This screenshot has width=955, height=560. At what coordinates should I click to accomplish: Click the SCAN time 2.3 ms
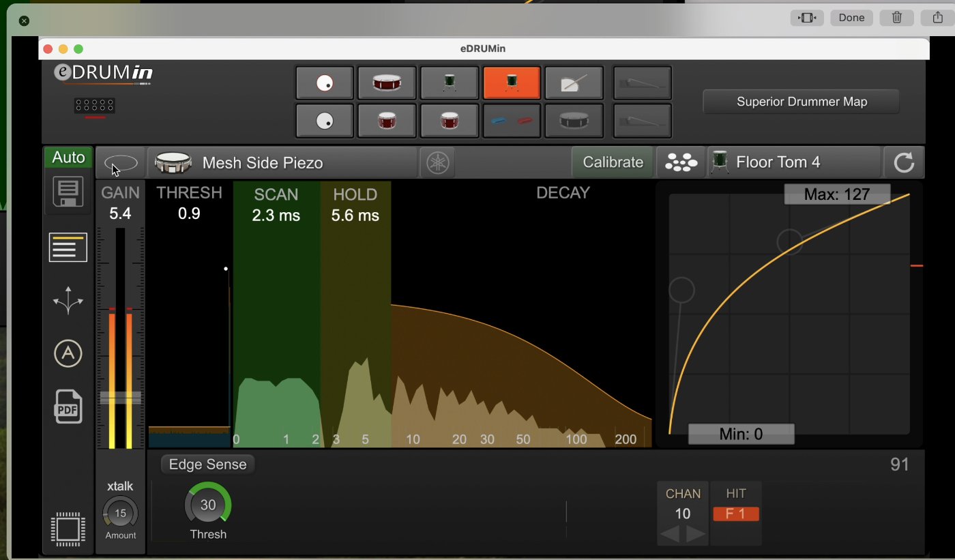276,216
